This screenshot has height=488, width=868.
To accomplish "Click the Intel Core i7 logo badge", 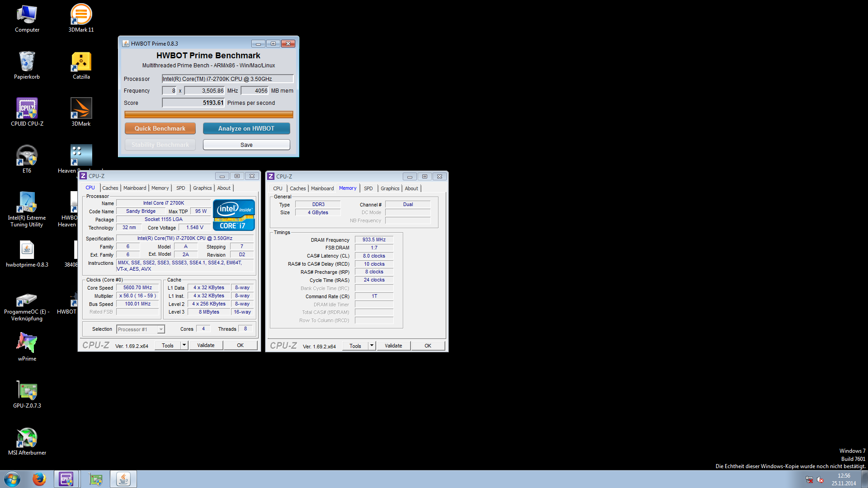I will click(x=234, y=215).
